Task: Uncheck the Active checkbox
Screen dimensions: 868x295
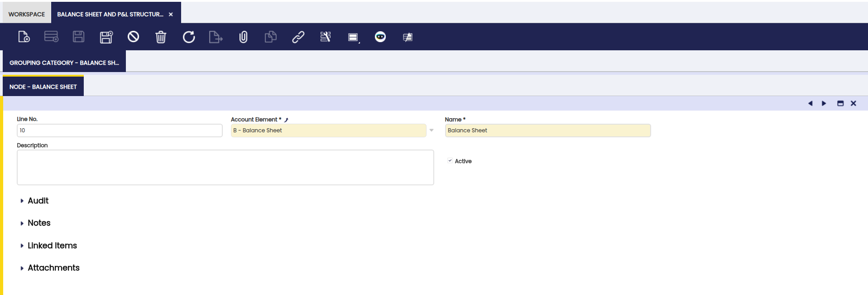Action: pyautogui.click(x=450, y=161)
